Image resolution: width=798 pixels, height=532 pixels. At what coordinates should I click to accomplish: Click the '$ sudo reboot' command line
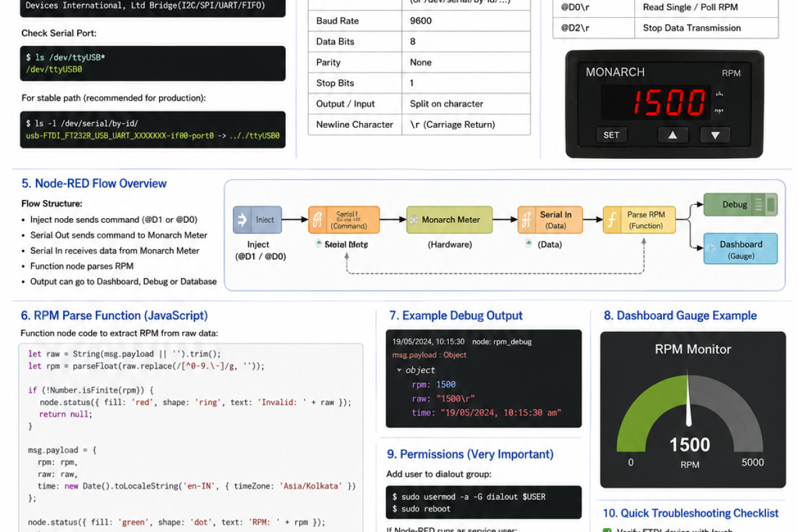pos(421,509)
